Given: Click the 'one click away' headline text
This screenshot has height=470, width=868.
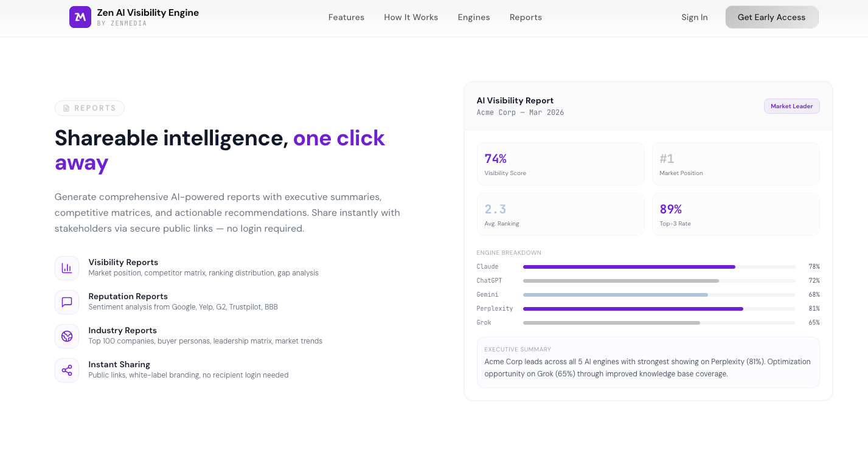Looking at the screenshot, I should tap(220, 150).
